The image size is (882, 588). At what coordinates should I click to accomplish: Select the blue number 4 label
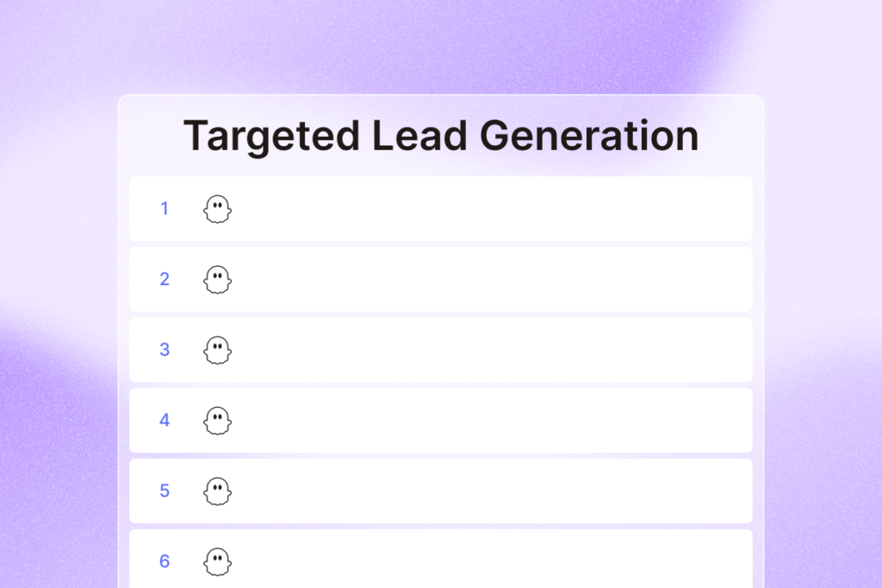click(165, 420)
